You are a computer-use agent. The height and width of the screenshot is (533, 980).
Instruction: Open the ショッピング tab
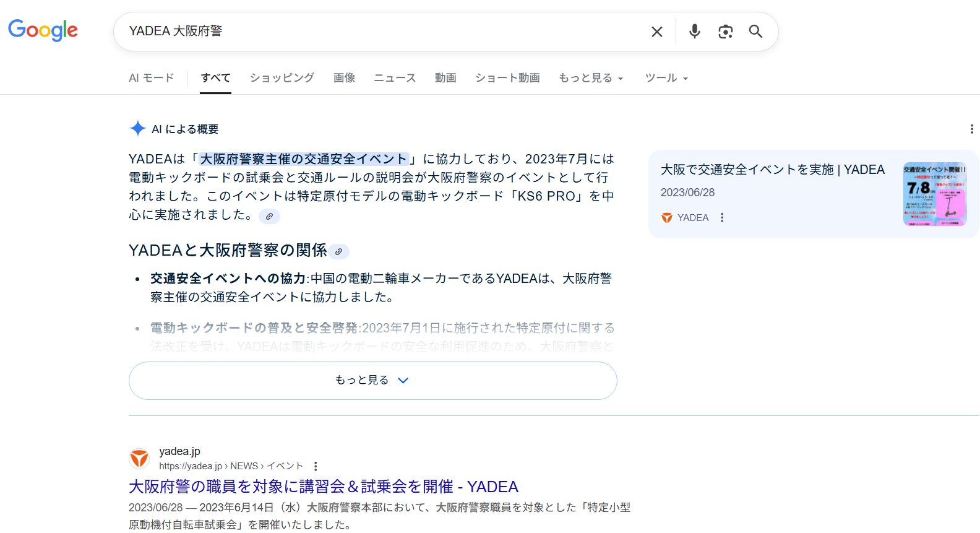tap(282, 78)
